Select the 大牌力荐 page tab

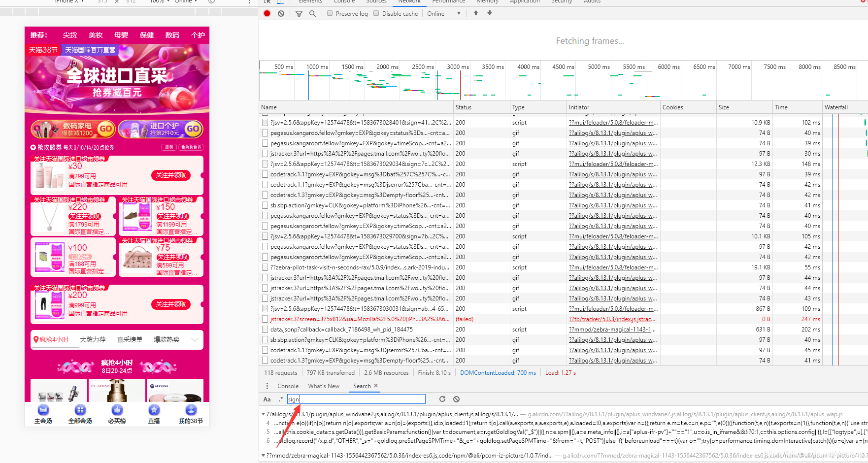coord(93,339)
